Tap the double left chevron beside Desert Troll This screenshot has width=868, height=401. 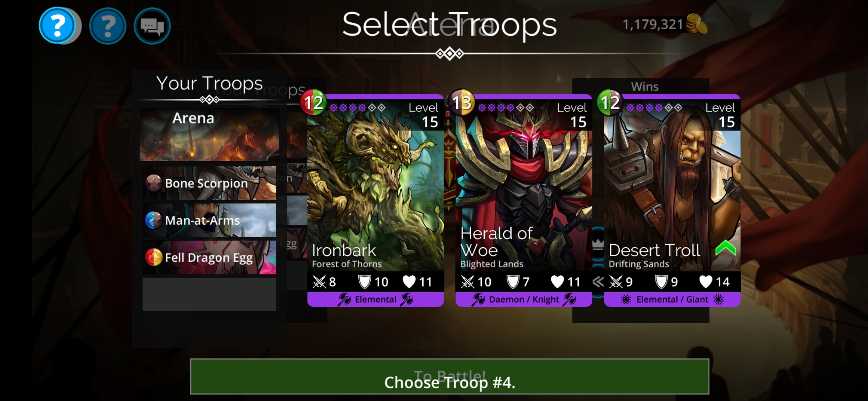(x=598, y=282)
